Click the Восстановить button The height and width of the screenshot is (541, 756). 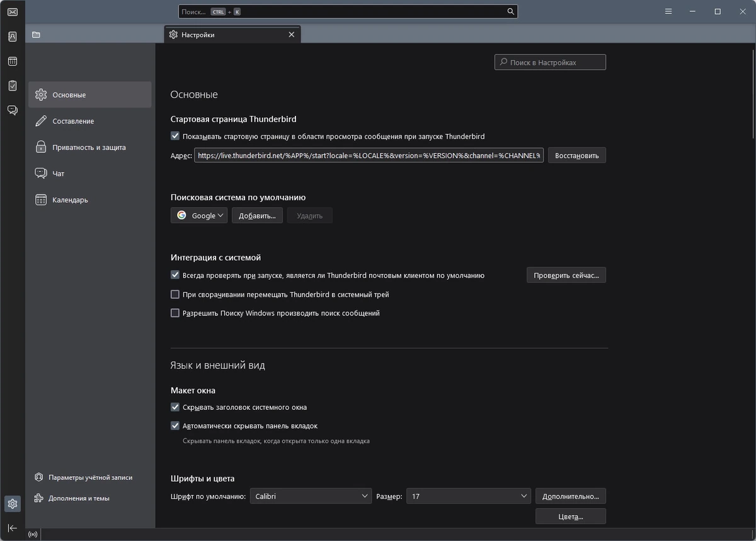(577, 155)
